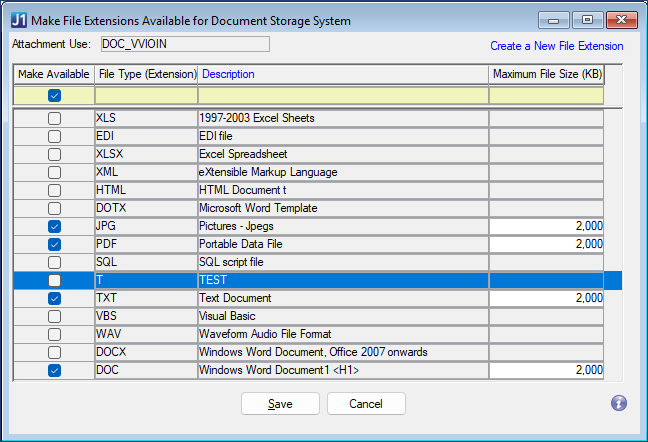The image size is (648, 442).
Task: Select the JPG maximum size value 2,000
Action: (x=546, y=226)
